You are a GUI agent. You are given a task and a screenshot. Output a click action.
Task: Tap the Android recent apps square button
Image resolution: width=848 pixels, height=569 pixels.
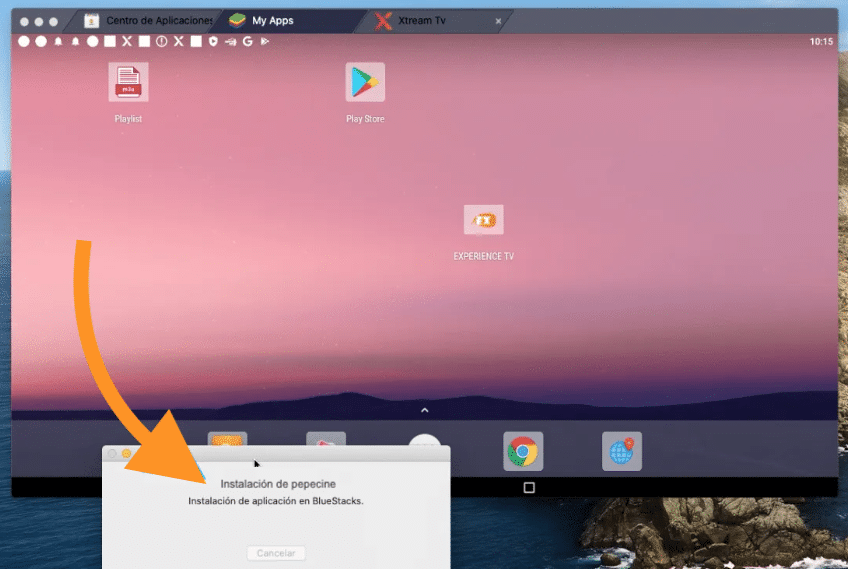point(529,488)
